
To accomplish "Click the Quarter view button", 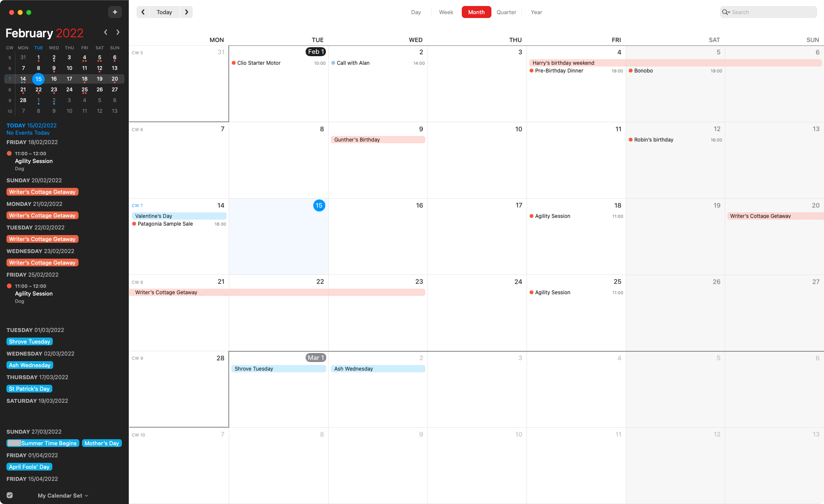I will [506, 12].
